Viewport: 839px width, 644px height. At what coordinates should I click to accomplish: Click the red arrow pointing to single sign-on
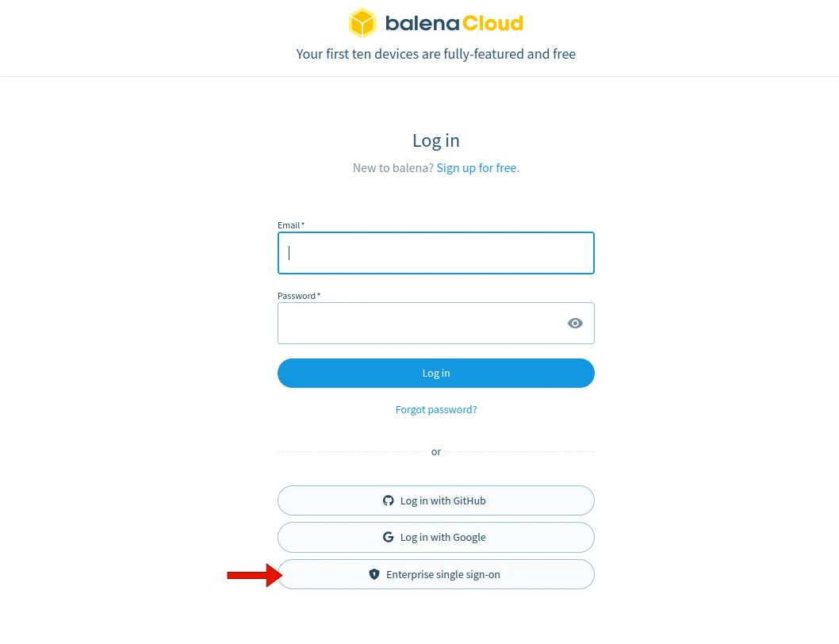[x=255, y=574]
